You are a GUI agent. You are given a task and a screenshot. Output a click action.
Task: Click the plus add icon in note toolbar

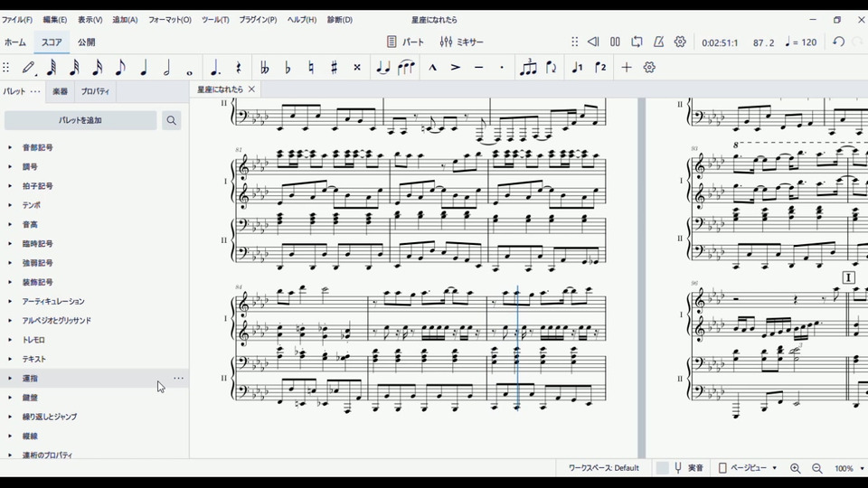[x=626, y=68]
